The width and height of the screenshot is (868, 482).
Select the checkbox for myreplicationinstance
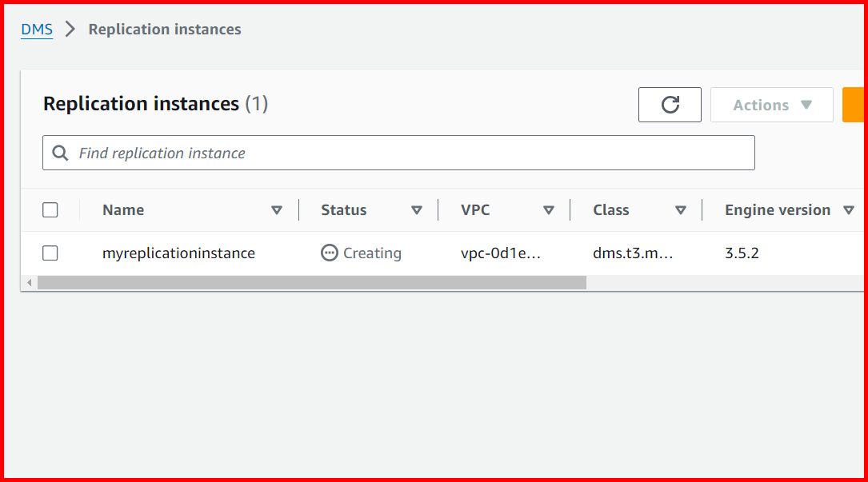coord(50,253)
